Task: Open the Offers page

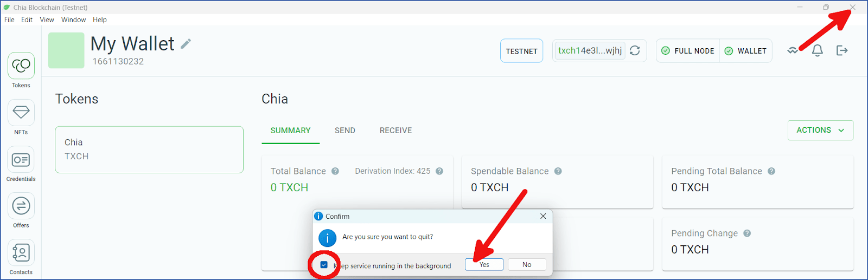Action: [21, 206]
